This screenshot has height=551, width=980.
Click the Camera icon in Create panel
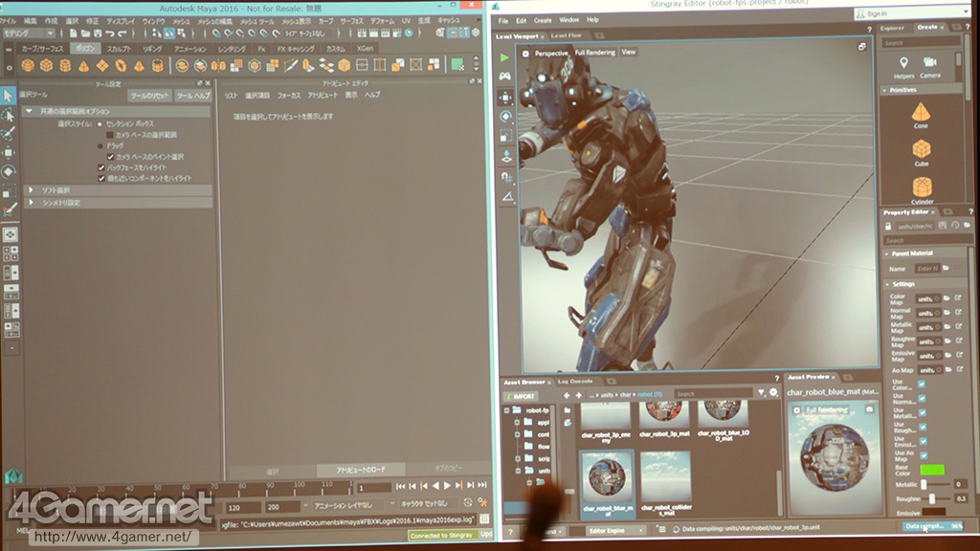pos(930,67)
